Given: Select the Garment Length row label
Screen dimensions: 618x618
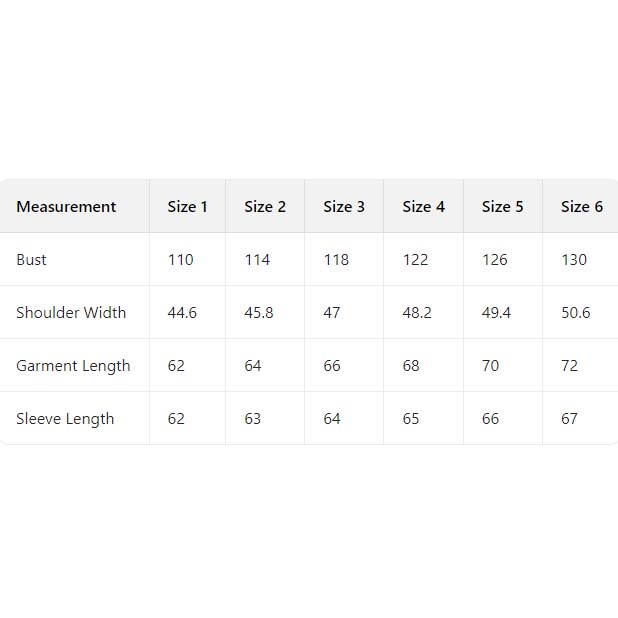Looking at the screenshot, I should coord(73,366).
